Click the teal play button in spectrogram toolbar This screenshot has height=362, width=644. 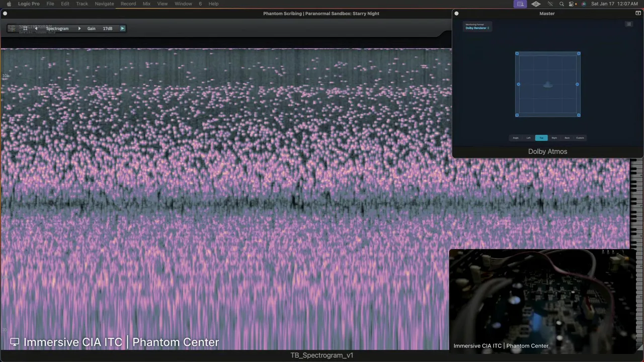click(x=122, y=28)
